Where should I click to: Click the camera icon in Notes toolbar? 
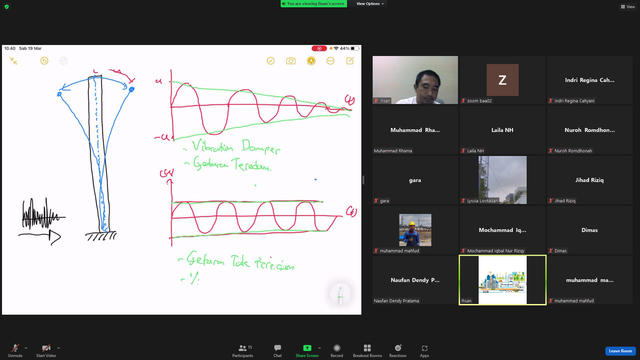(291, 61)
